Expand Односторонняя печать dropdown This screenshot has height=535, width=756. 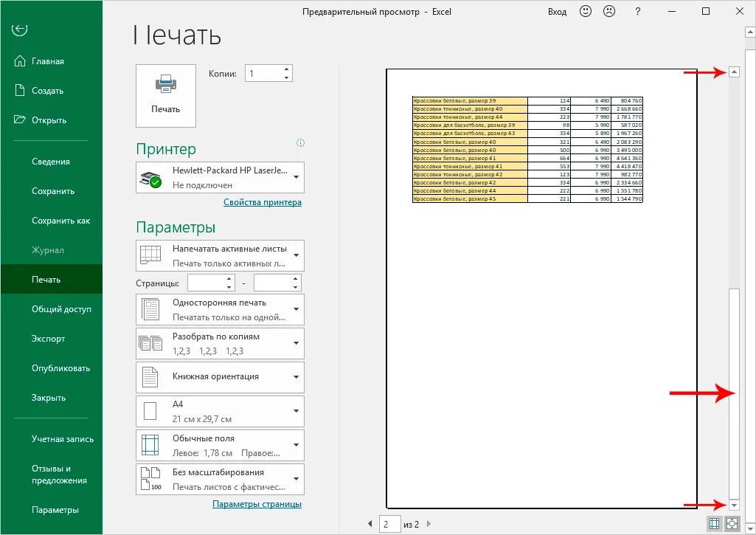(x=221, y=310)
